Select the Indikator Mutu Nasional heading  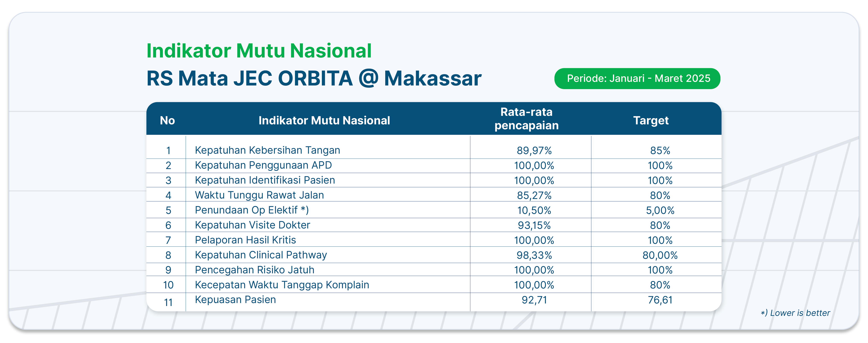[x=259, y=51]
